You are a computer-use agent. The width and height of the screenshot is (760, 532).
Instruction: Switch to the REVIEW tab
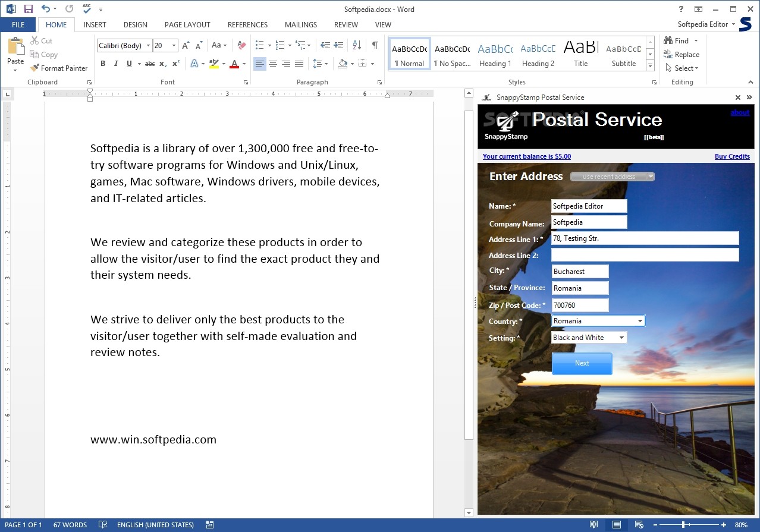click(346, 25)
